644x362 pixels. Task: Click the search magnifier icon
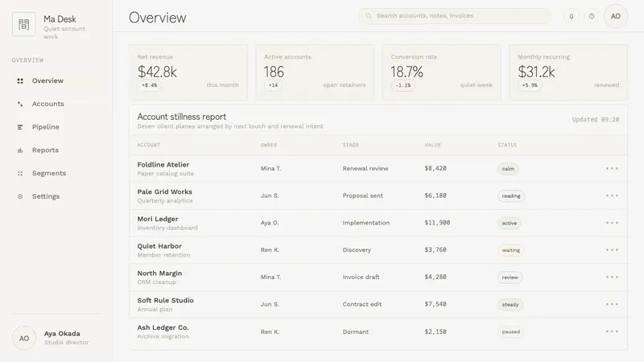point(369,16)
